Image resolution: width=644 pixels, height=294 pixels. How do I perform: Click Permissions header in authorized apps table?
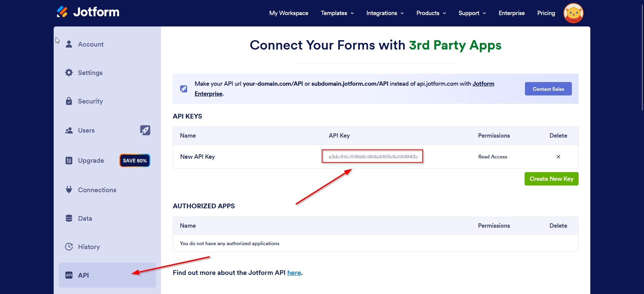494,226
